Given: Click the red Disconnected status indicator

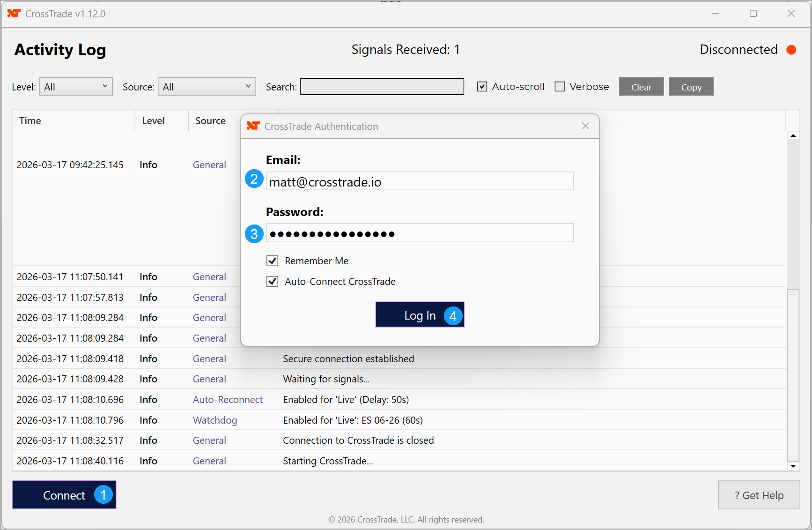Looking at the screenshot, I should tap(791, 50).
